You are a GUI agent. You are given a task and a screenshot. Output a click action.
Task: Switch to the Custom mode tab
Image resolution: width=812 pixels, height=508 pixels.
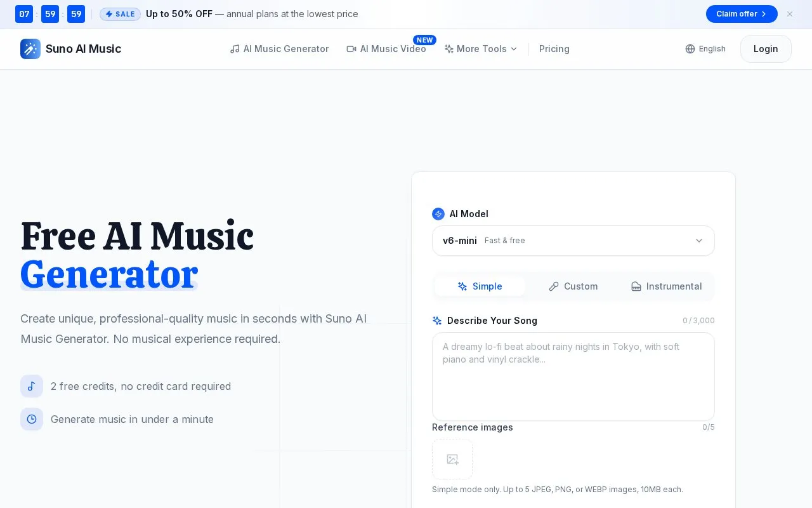tap(573, 286)
